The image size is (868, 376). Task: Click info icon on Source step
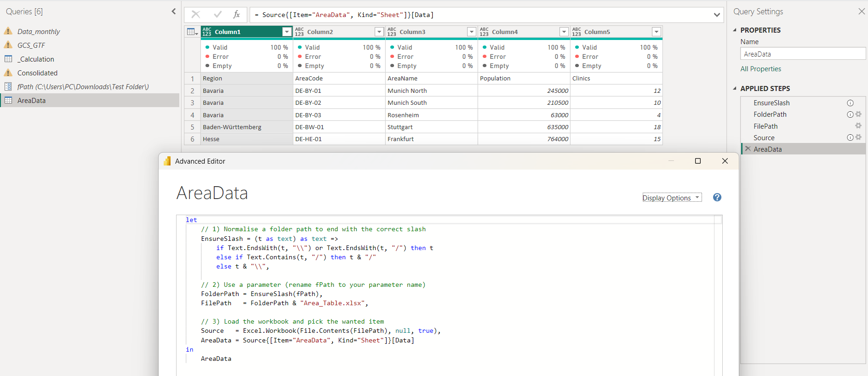tap(850, 137)
